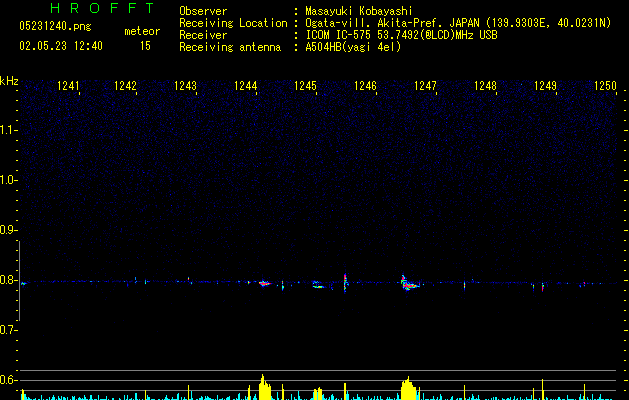This screenshot has width=629, height=400.
Task: Click the 0.9 kHz frequency label
Action: [x=8, y=230]
